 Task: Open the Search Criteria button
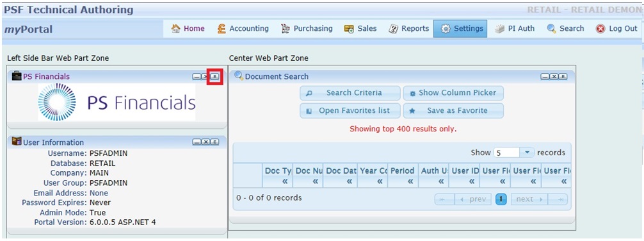coord(350,93)
